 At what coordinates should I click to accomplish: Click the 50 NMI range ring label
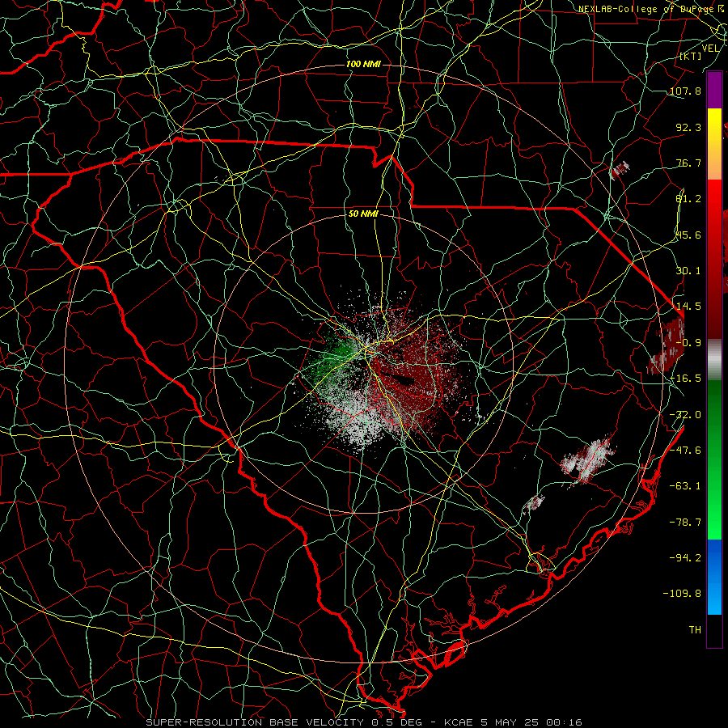click(363, 214)
